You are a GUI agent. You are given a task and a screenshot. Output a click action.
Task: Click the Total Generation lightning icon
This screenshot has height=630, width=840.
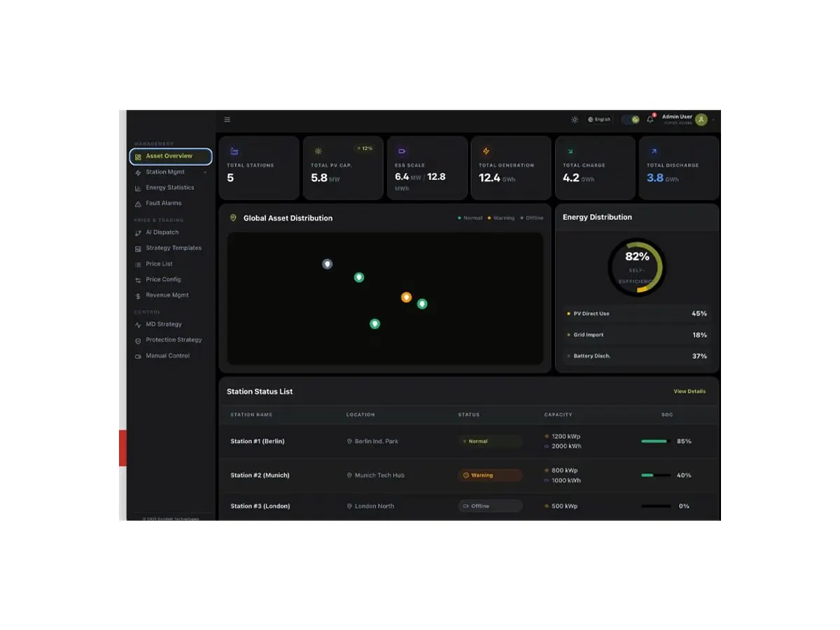pos(486,151)
